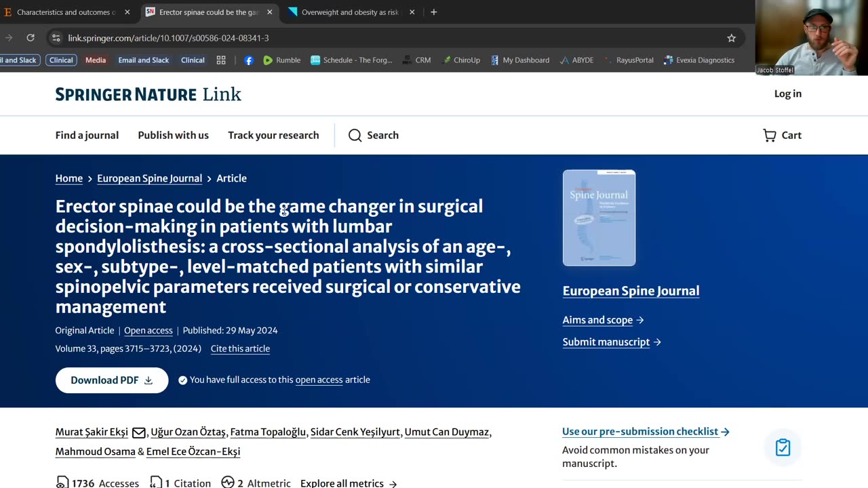This screenshot has height=488, width=868.
Task: Click '1736 Accesses' metric text
Action: pos(97,483)
